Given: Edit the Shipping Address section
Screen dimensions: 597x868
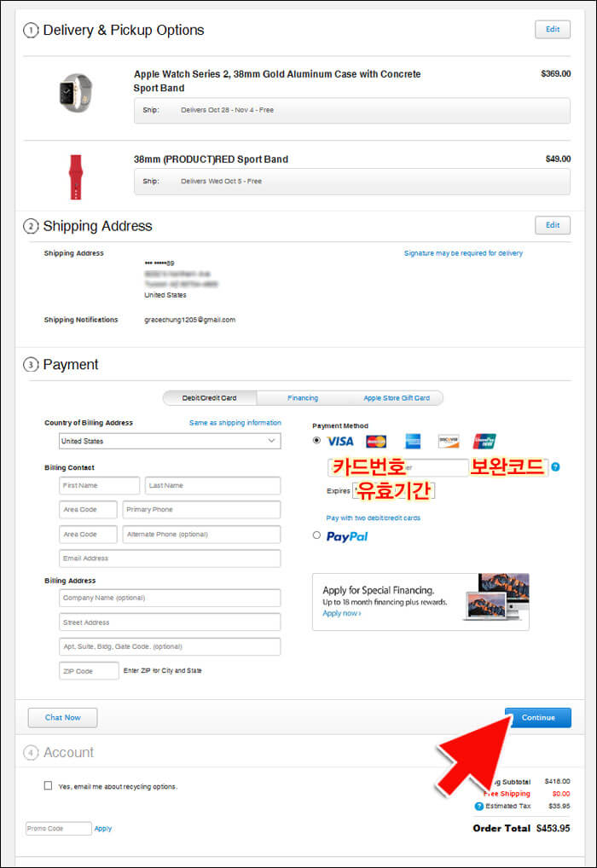Looking at the screenshot, I should coord(553,225).
